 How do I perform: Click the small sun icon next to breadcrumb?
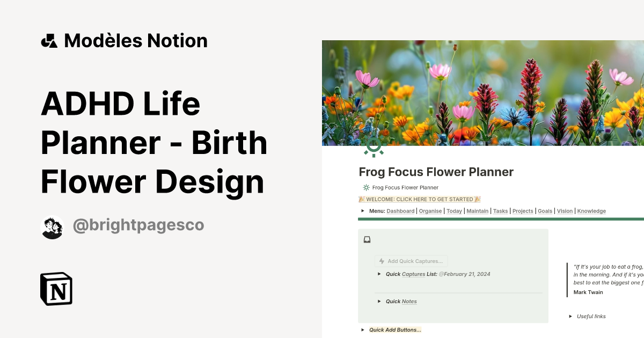click(366, 187)
